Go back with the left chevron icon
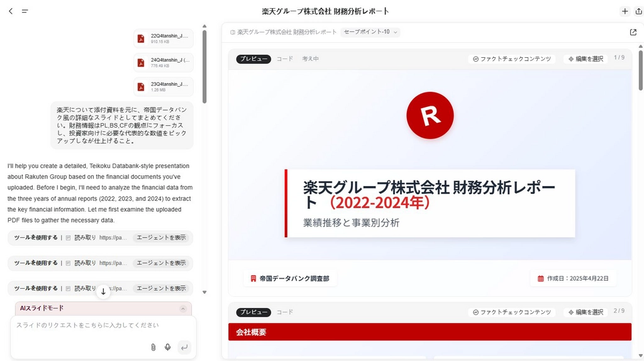Image resolution: width=644 pixels, height=361 pixels. click(x=11, y=11)
